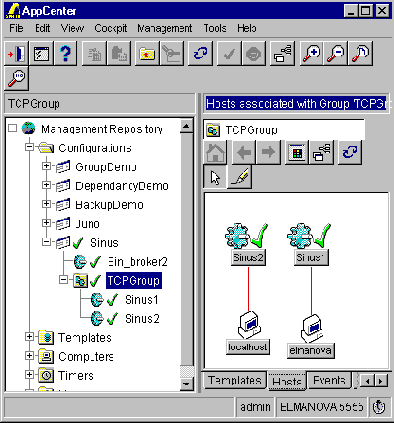Expand the GroupDemo configuration node
The height and width of the screenshot is (423, 394).
coord(46,166)
